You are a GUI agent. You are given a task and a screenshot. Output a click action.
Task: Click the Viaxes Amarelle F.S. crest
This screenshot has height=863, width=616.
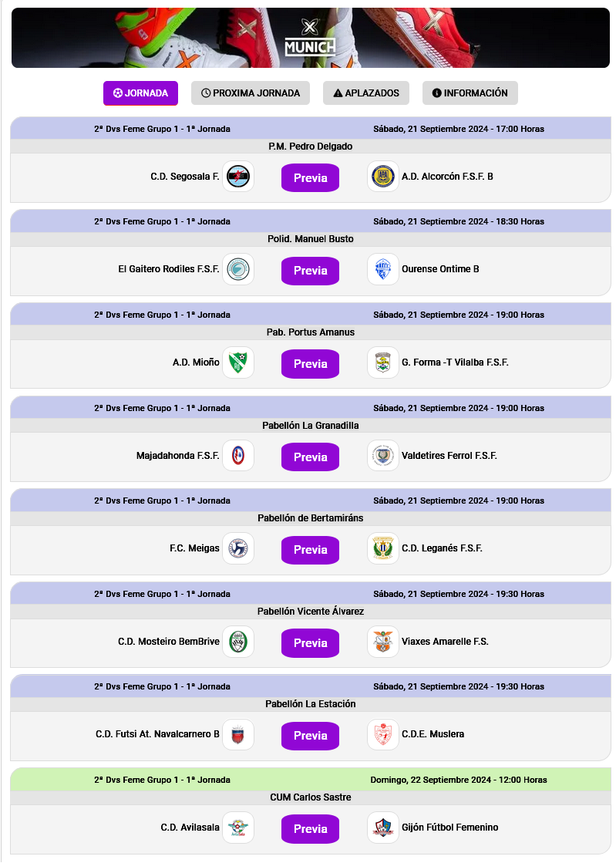pyautogui.click(x=383, y=642)
